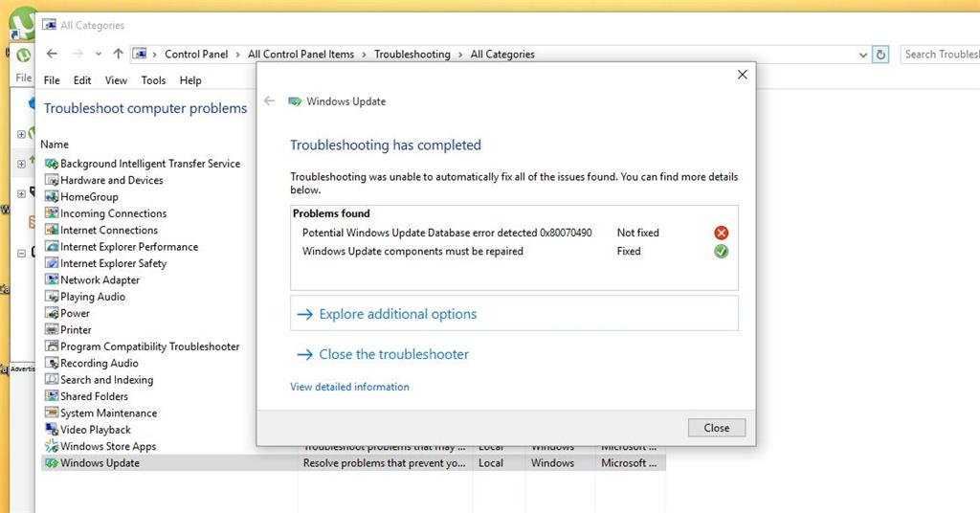Select the Potential Windows Update Database error row
Image resolution: width=980 pixels, height=513 pixels.
pyautogui.click(x=514, y=234)
